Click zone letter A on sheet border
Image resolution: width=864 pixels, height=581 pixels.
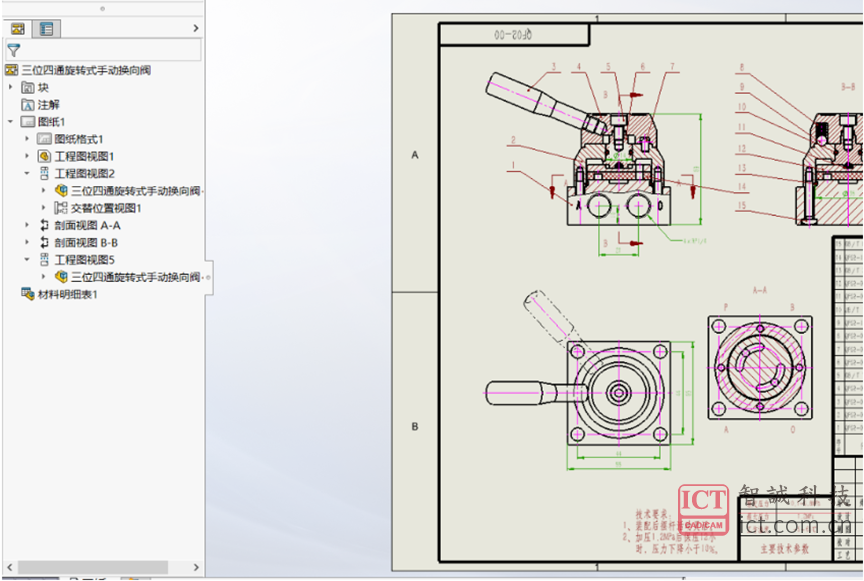(x=415, y=155)
